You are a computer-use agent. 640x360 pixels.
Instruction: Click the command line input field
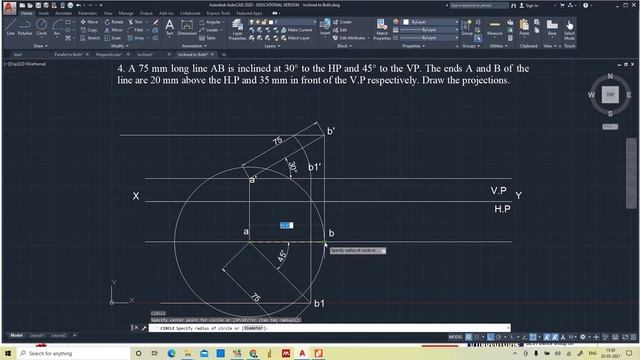(329, 328)
